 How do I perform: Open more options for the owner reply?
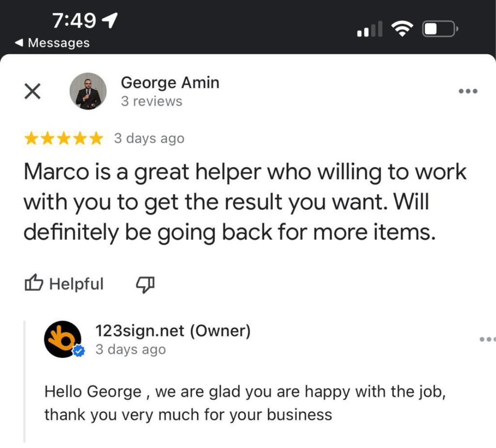pos(487,340)
